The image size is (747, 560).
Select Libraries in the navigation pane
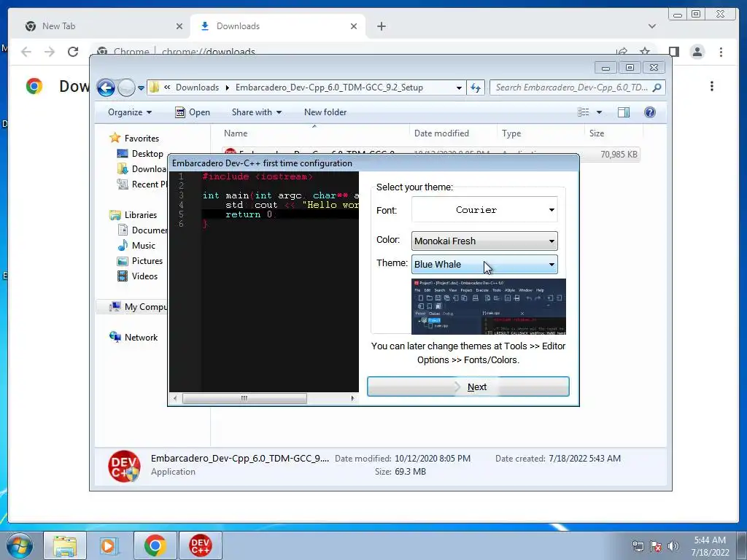click(x=141, y=215)
